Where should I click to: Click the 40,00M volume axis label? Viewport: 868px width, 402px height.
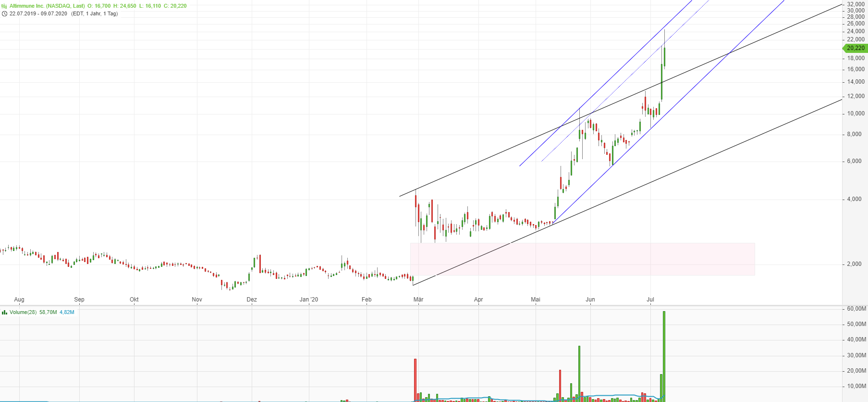pos(856,339)
